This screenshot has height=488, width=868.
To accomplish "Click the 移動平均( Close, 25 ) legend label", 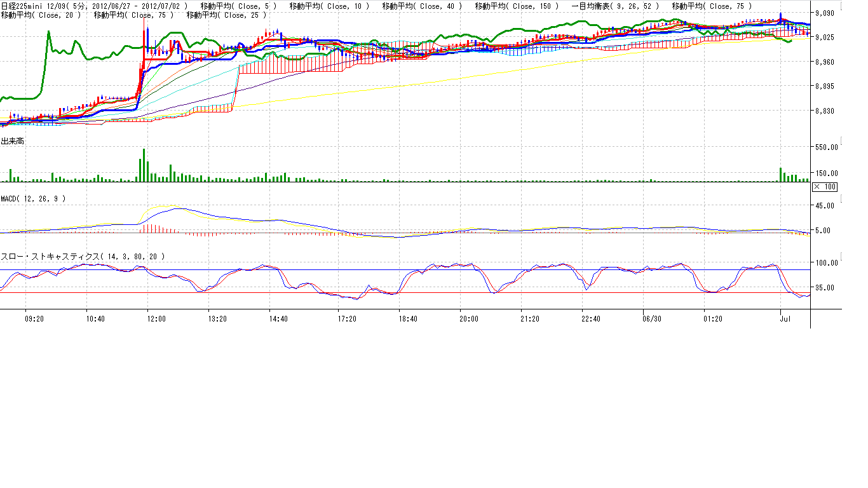I will click(227, 15).
